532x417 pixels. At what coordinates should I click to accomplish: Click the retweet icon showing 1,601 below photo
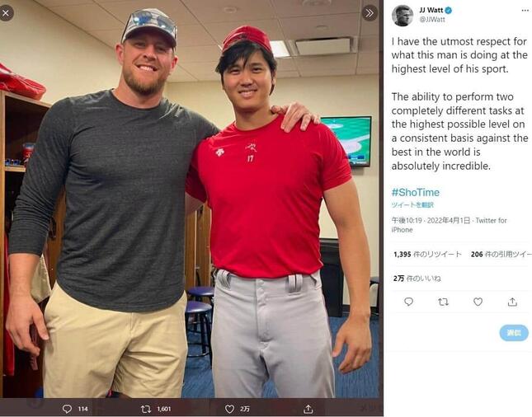coord(146,408)
